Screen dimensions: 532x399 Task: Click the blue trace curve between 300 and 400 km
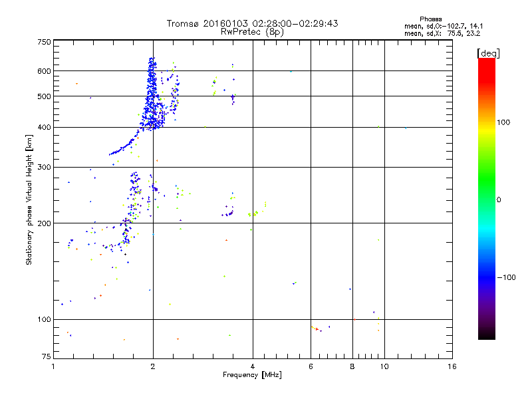(124, 144)
